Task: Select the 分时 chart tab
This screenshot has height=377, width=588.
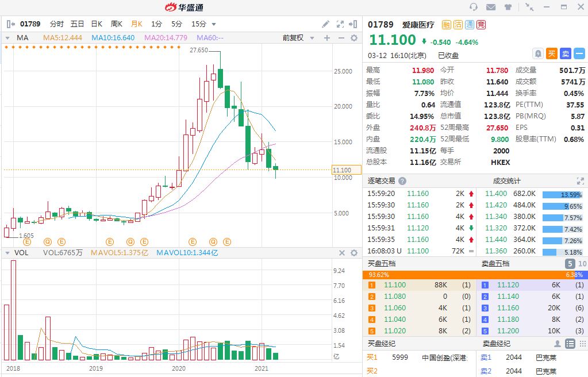Action: pos(56,24)
